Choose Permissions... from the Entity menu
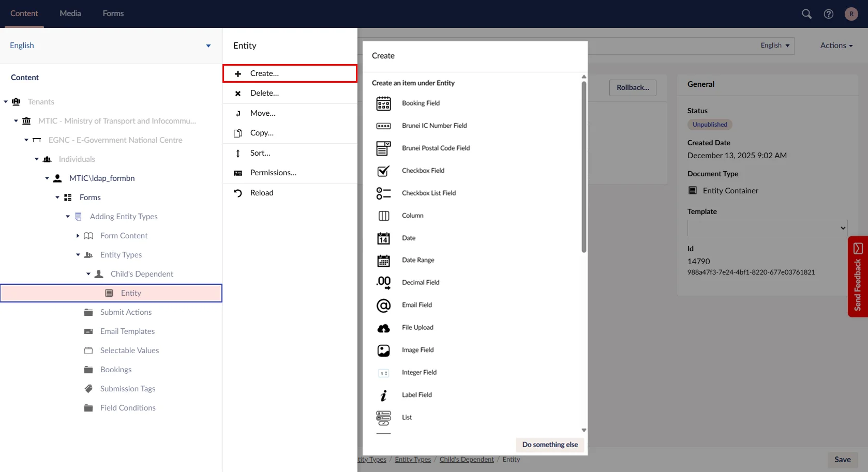868x472 pixels. click(273, 173)
